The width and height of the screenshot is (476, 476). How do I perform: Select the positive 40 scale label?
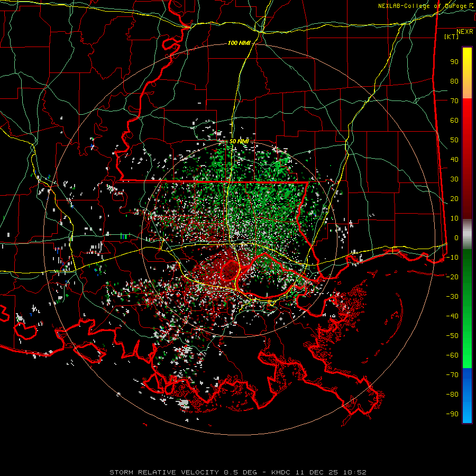(x=454, y=159)
